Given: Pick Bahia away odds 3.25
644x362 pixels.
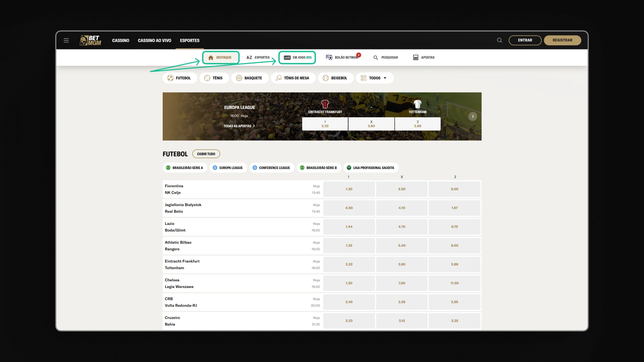Looking at the screenshot, I should pyautogui.click(x=454, y=321).
